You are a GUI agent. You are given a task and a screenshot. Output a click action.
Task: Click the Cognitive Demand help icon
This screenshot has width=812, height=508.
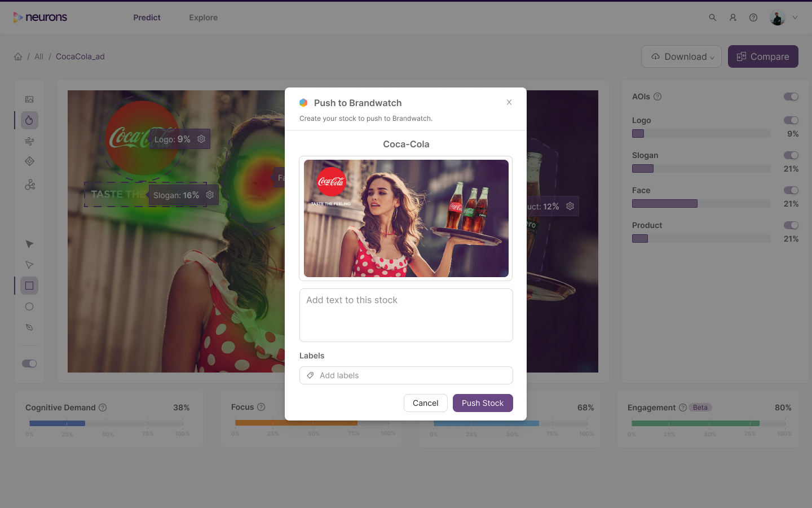103,408
